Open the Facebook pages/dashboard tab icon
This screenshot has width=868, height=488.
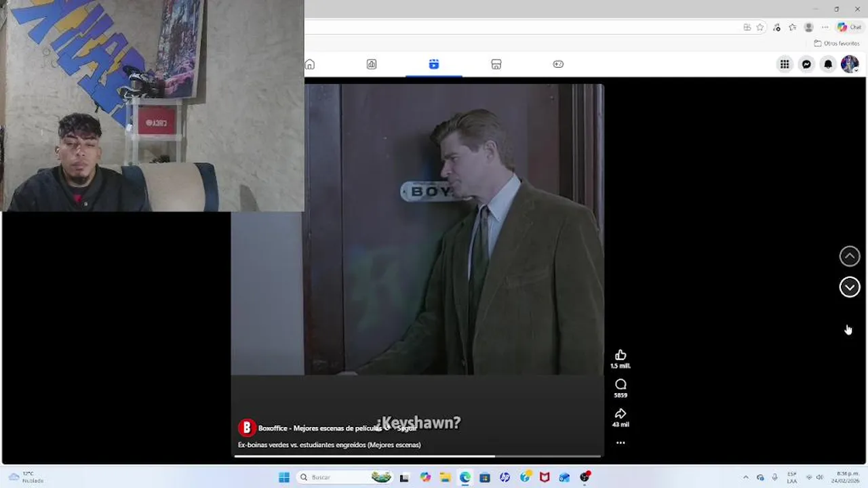372,64
